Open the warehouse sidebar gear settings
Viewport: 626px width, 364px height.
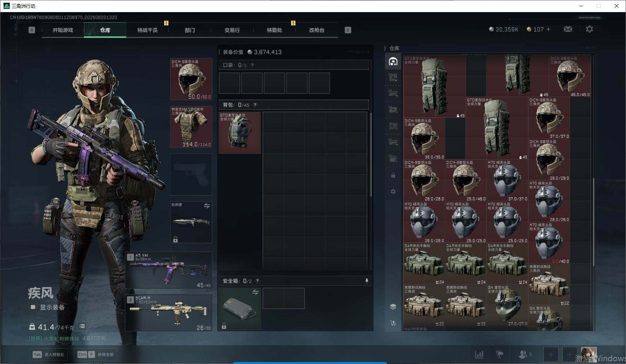pos(393,191)
